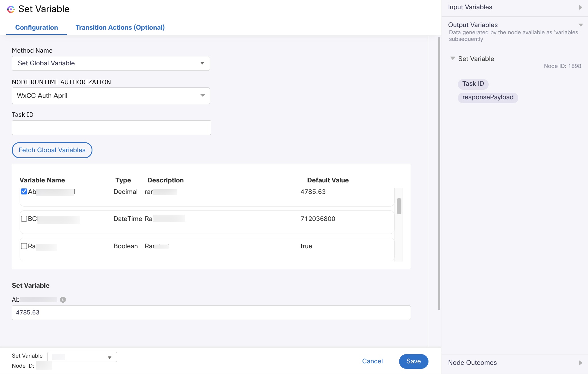Expand the Node Outcomes panel arrow
Screen dimensions: 588x374
coord(581,363)
